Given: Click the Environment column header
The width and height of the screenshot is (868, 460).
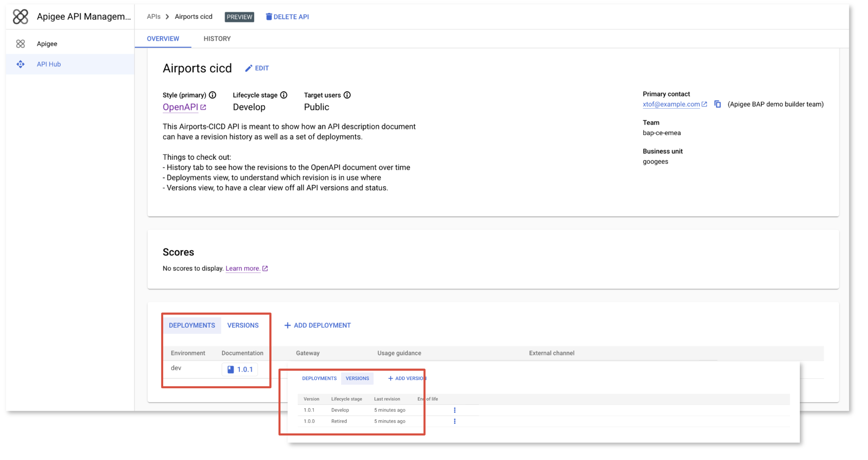Looking at the screenshot, I should point(188,353).
